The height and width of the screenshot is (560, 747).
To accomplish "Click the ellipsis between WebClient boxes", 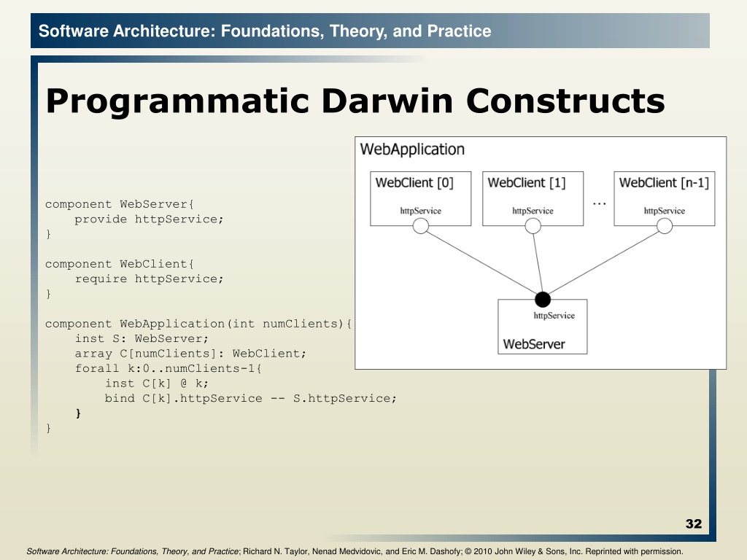I will pyautogui.click(x=600, y=204).
